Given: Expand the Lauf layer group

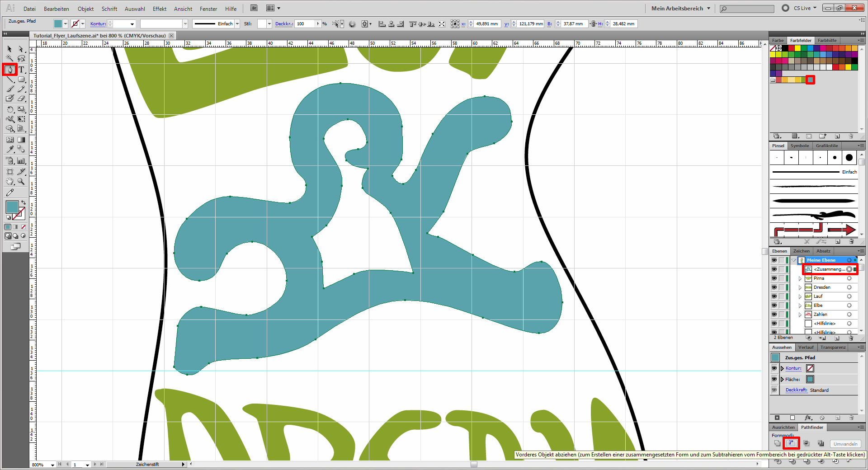Looking at the screenshot, I should (800, 296).
